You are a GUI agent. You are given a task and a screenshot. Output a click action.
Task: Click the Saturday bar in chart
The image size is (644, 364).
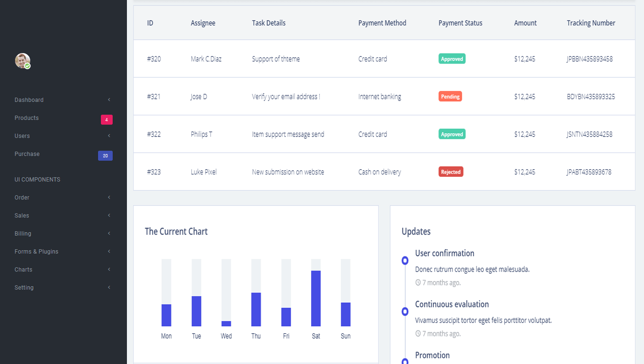click(x=316, y=299)
